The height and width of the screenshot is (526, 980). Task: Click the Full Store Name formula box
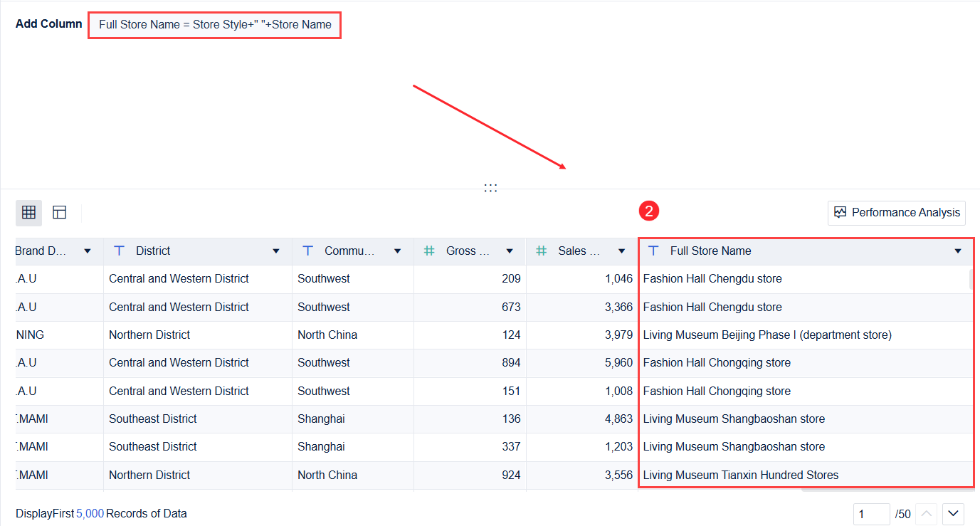coord(215,25)
